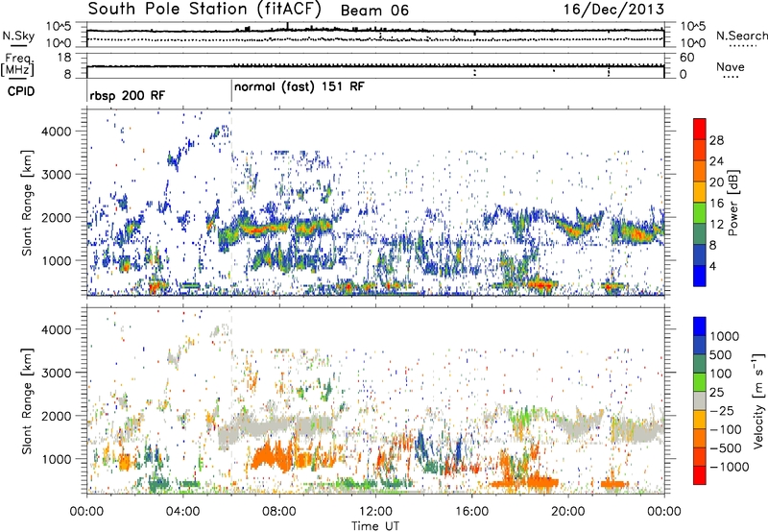The height and width of the screenshot is (532, 768).
Task: Click the dotted line sample under 'Nave'
Action: (x=731, y=77)
